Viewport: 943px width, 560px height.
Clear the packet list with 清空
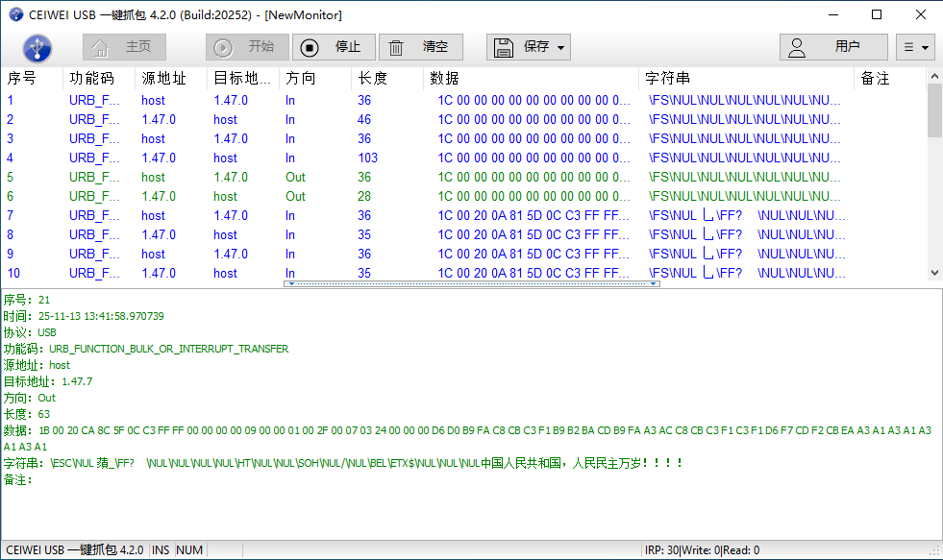point(421,47)
